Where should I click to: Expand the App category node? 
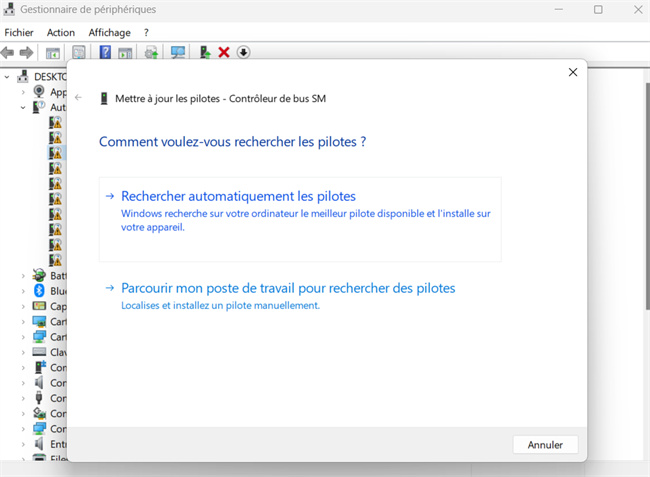[23, 92]
